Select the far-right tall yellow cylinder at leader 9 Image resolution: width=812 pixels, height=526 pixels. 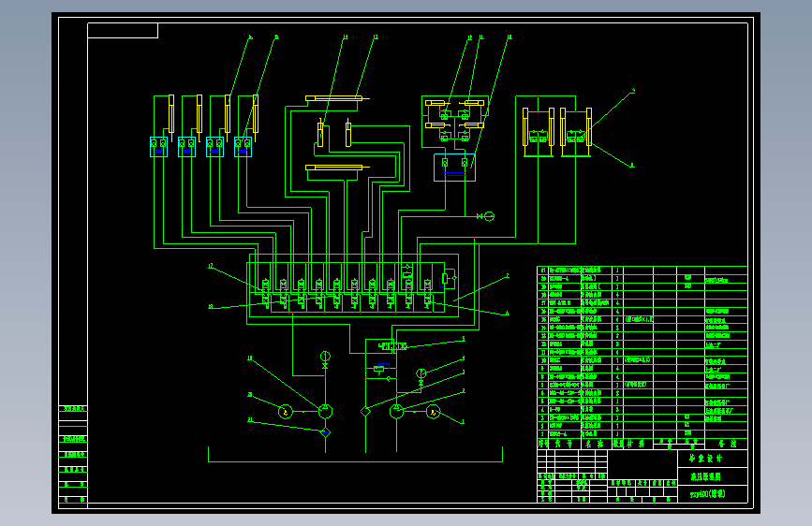click(x=589, y=129)
